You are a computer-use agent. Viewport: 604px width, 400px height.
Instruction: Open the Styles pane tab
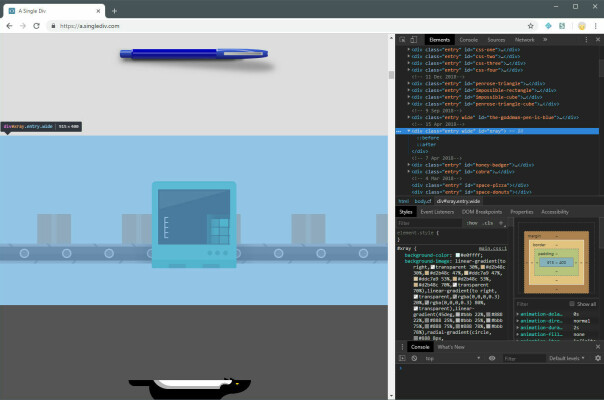click(406, 212)
